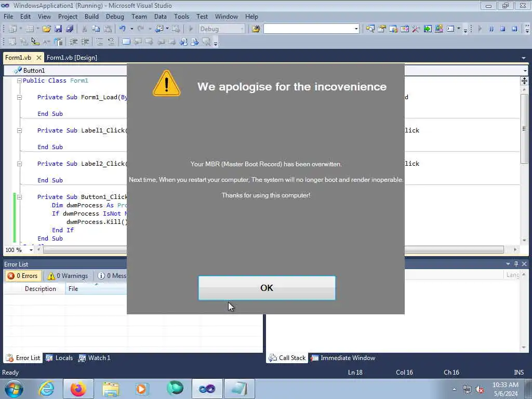
Task: Click the Find text input field
Action: [x=309, y=29]
